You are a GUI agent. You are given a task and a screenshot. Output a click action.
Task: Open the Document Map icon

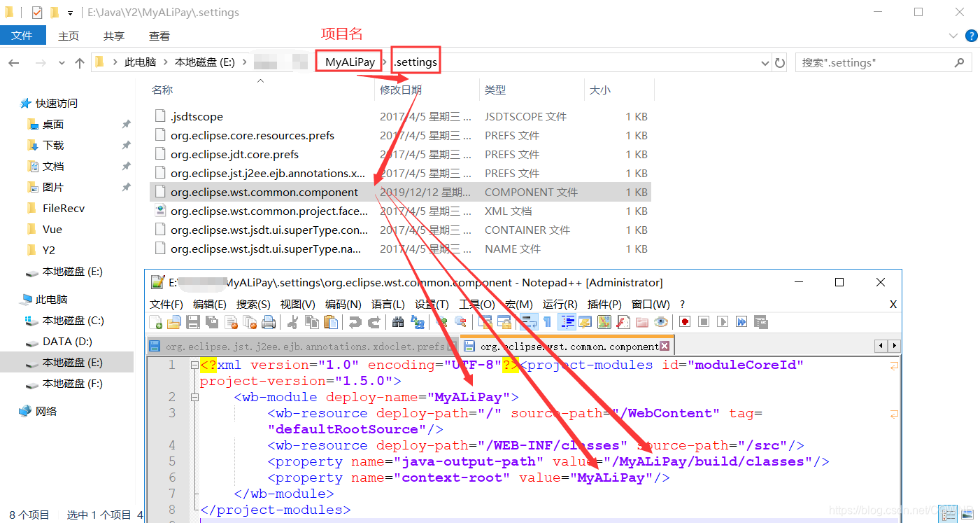[604, 322]
